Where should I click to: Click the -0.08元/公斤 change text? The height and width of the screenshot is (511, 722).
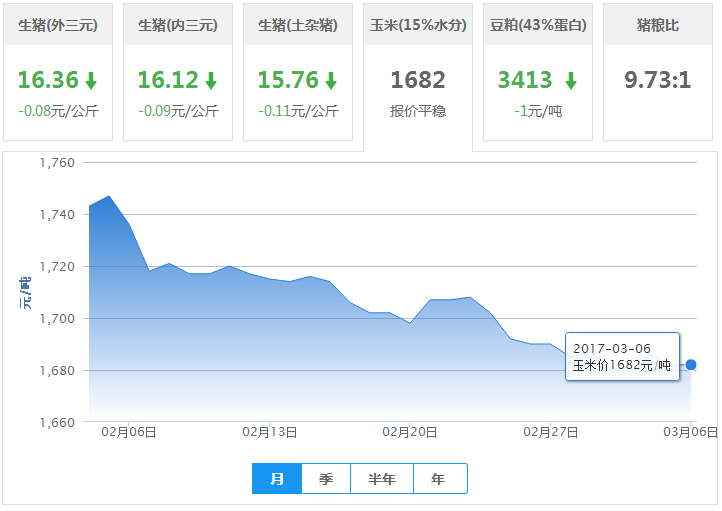pyautogui.click(x=58, y=111)
